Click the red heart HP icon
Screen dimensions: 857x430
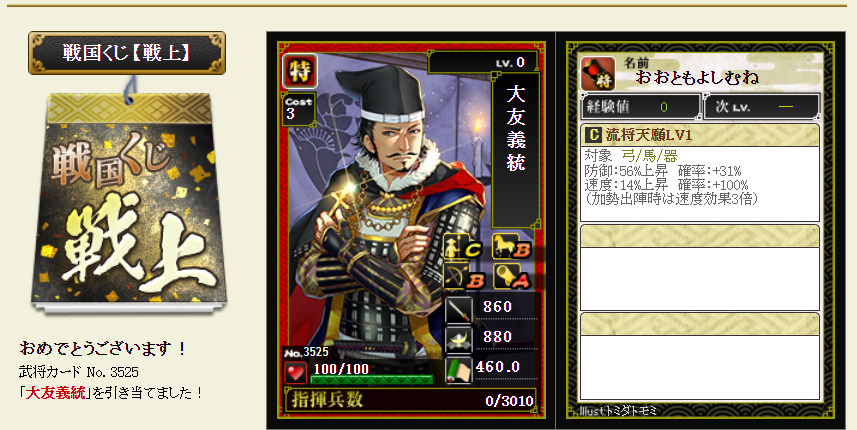click(296, 373)
